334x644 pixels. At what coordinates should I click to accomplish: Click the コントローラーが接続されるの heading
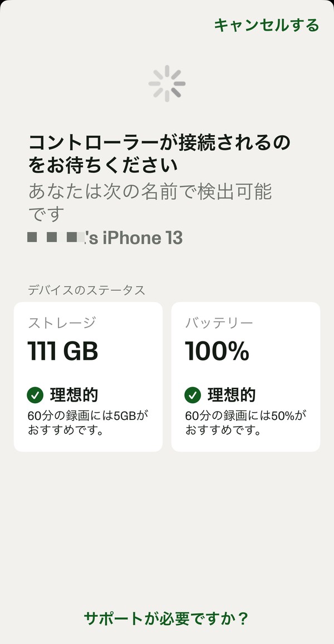[x=160, y=143]
